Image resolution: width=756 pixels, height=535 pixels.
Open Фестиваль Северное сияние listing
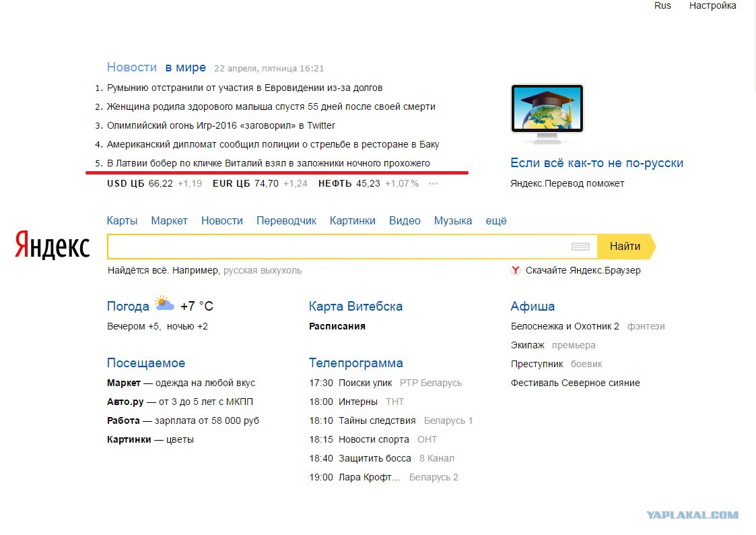pos(575,383)
